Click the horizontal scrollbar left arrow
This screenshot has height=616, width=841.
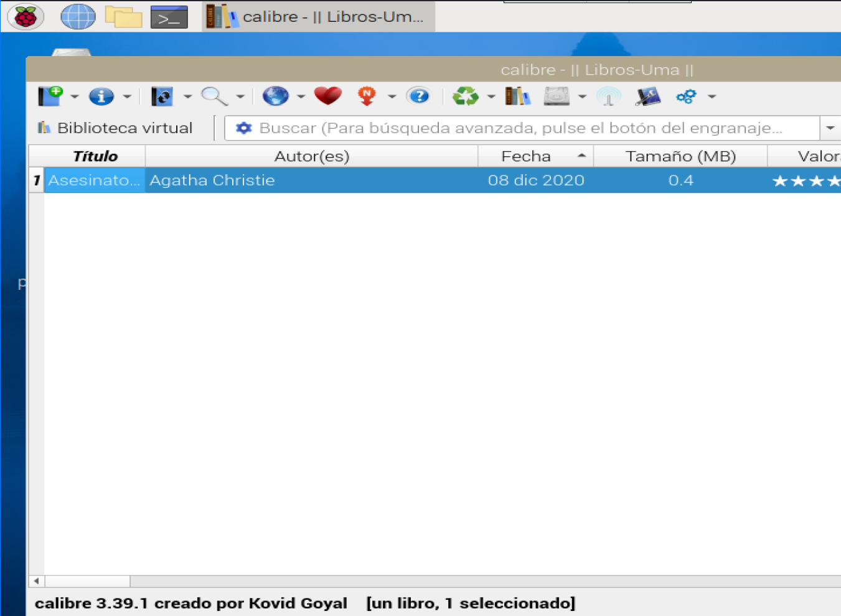[x=36, y=581]
